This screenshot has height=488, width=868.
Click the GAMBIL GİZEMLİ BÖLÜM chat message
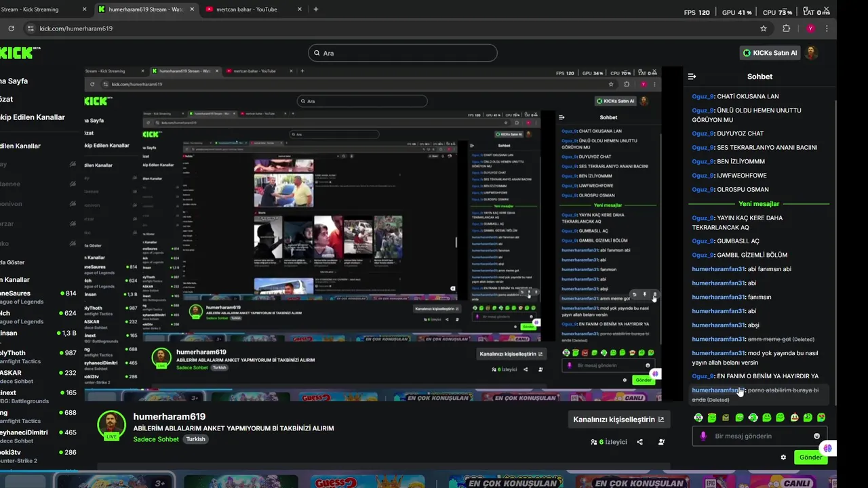752,255
